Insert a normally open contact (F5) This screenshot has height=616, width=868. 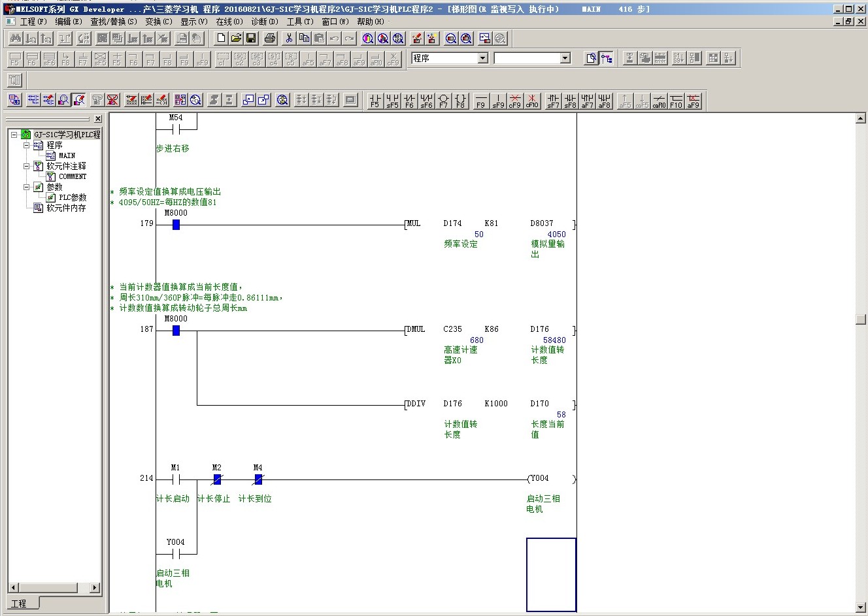pyautogui.click(x=375, y=100)
